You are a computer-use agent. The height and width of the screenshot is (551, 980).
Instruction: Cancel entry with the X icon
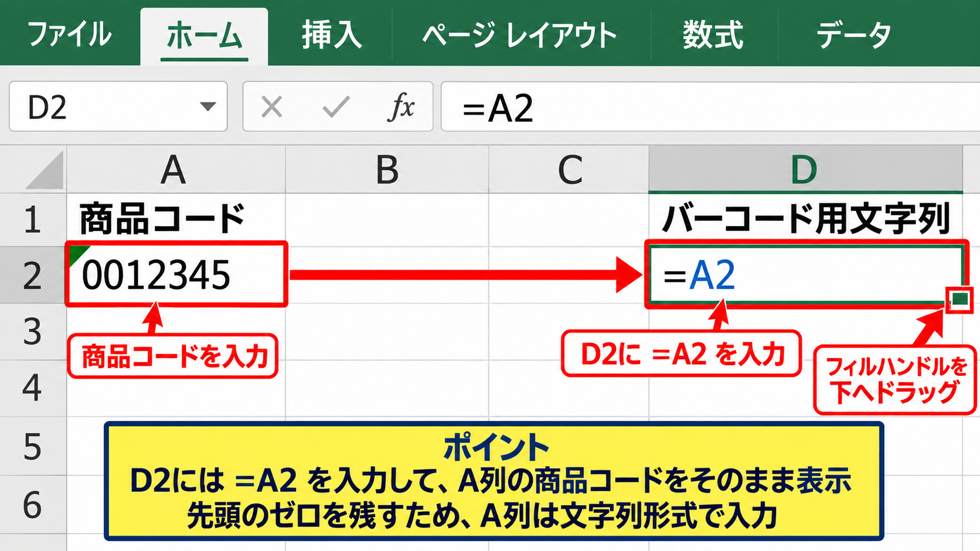tap(272, 107)
